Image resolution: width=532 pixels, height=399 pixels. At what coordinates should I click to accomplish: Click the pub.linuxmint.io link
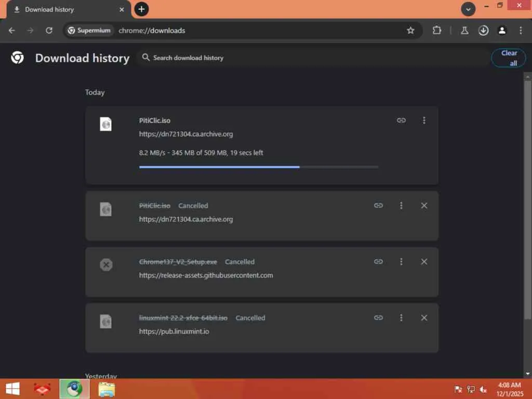(x=174, y=331)
